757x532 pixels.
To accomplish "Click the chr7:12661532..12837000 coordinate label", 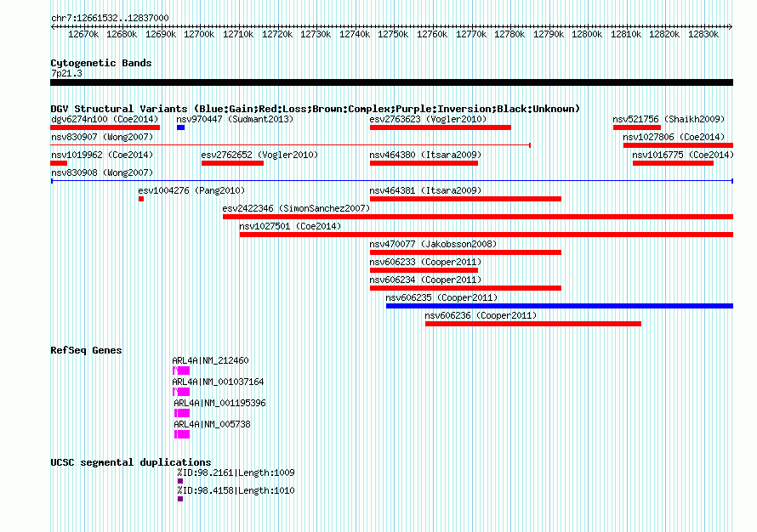I will point(110,18).
